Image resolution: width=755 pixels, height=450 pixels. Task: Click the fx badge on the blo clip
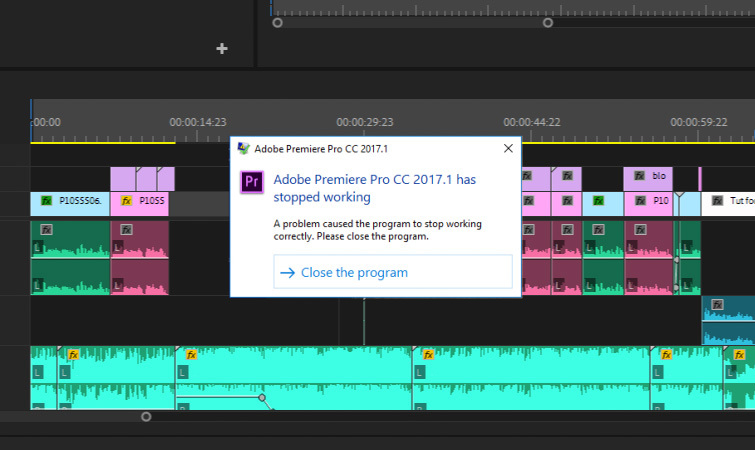tap(639, 176)
